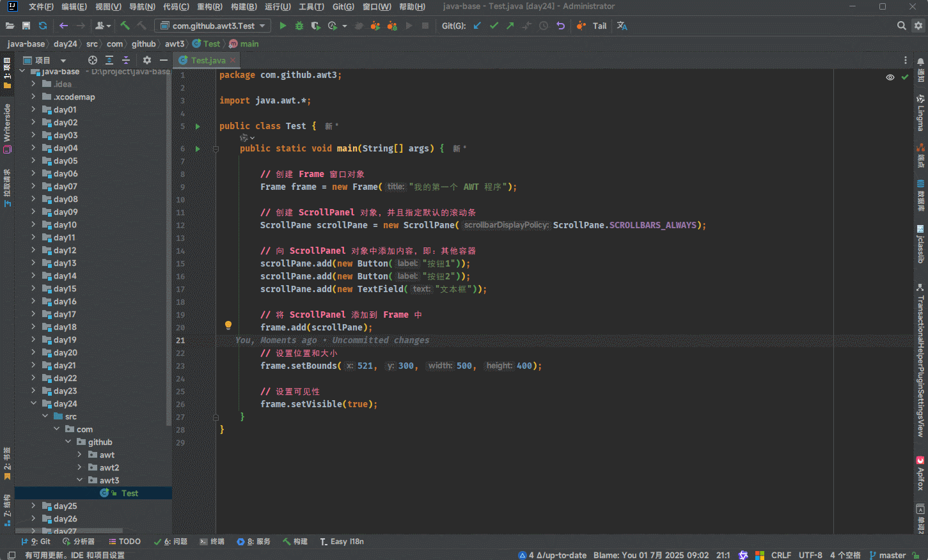Close the Test.java editor tab

point(233,60)
